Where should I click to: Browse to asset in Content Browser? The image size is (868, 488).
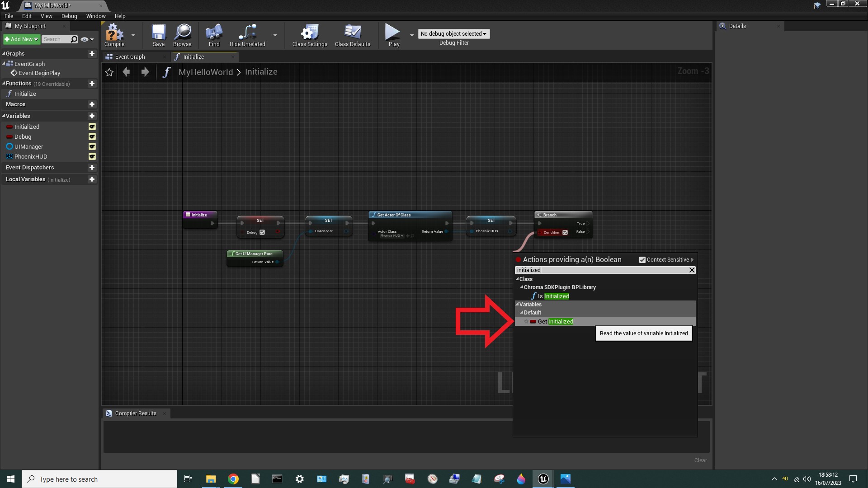(x=182, y=35)
